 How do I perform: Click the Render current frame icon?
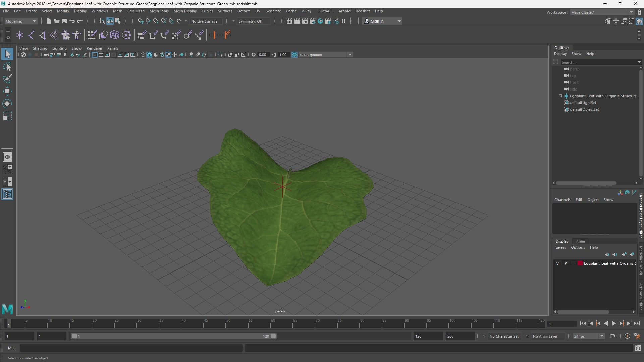tap(297, 21)
